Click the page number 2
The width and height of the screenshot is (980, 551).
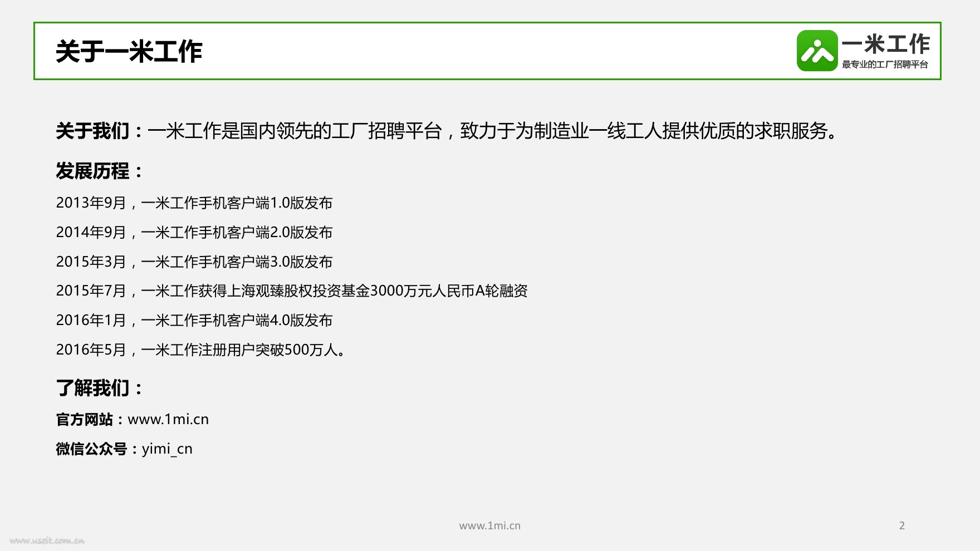(902, 525)
